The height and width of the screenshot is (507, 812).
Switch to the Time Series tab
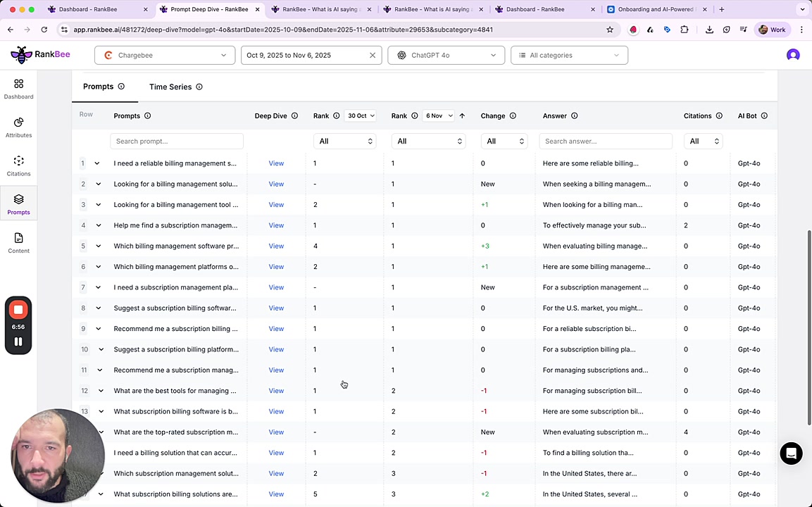[170, 87]
